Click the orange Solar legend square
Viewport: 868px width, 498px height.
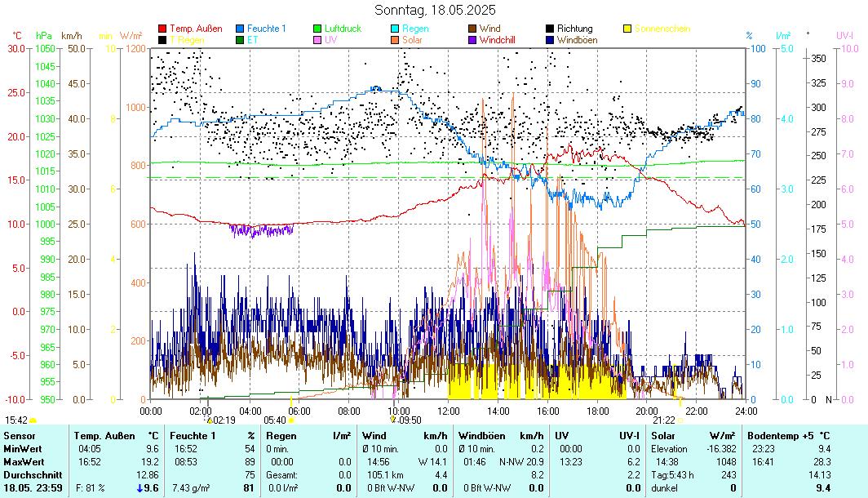coord(396,39)
